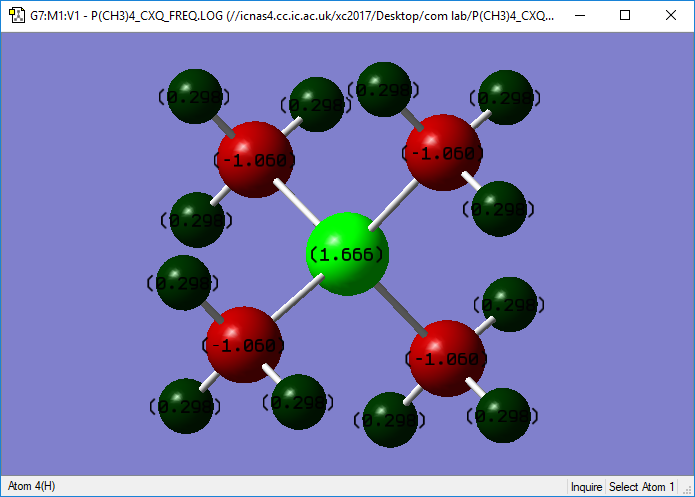Click the bond between phosphorus and upper-left carbon
The image size is (695, 497).
(297, 202)
